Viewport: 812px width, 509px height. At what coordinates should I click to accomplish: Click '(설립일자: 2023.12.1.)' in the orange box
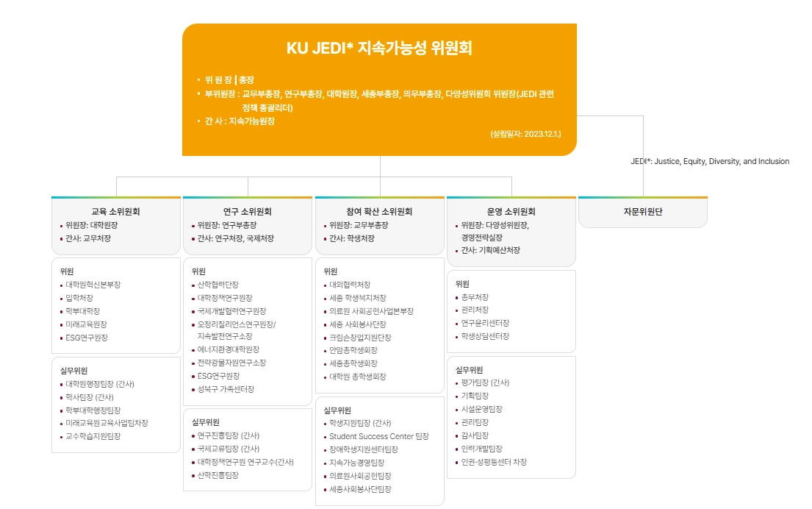[525, 134]
